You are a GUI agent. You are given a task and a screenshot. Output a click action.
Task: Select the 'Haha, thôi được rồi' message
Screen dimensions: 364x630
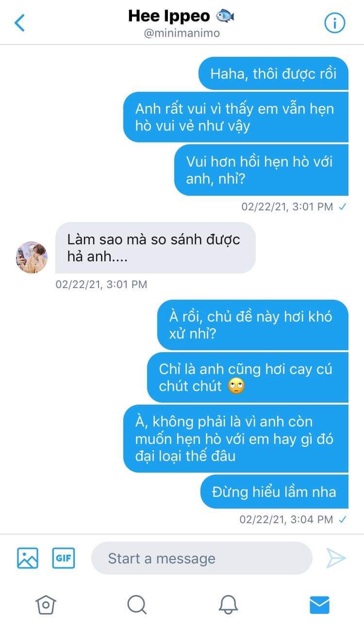274,74
